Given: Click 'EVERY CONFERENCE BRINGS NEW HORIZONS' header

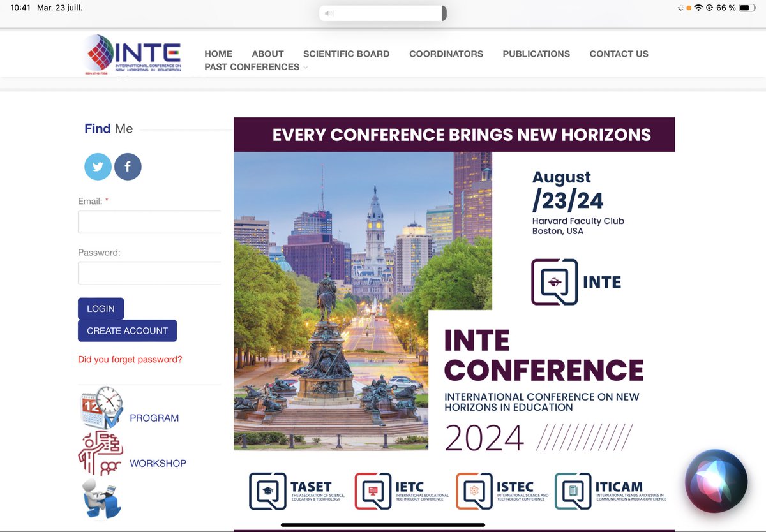Looking at the screenshot, I should 462,135.
